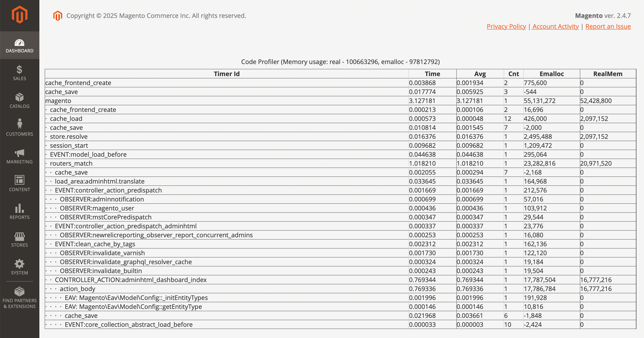Click 'OBSERVER:invalidate_varnish' row
Screen dimensions: 644x338
[x=341, y=253]
